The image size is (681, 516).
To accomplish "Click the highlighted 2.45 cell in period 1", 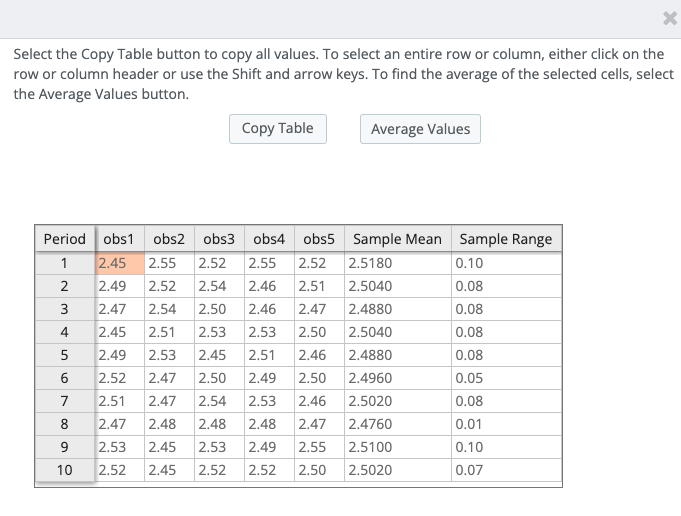I will [x=120, y=263].
